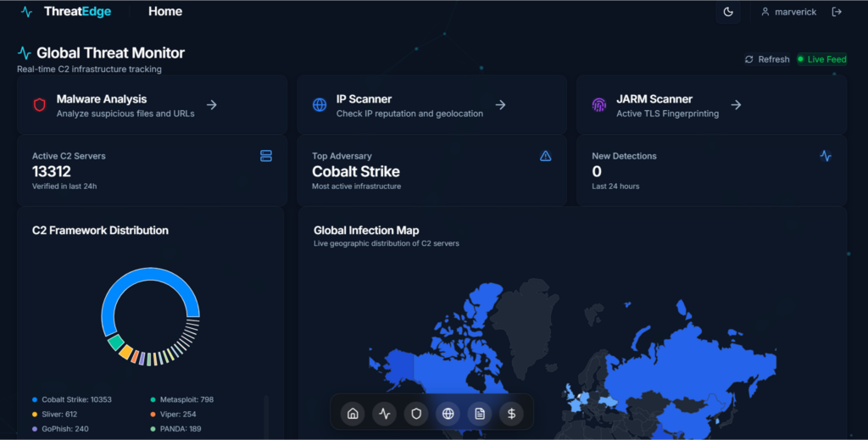The height and width of the screenshot is (440, 868).
Task: Click 'Verified in last 24h' text
Action: point(64,187)
